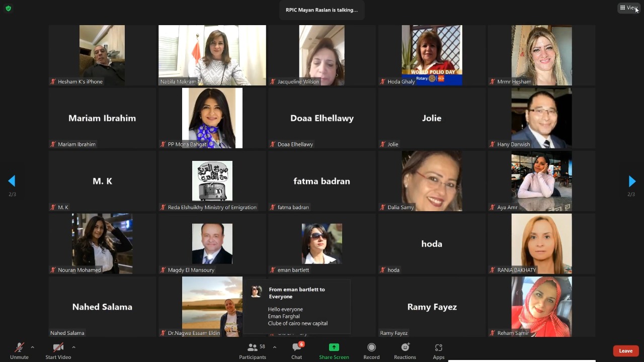Expand video options arrow beside Start Video
Viewport: 644px width, 362px height.
click(73, 347)
